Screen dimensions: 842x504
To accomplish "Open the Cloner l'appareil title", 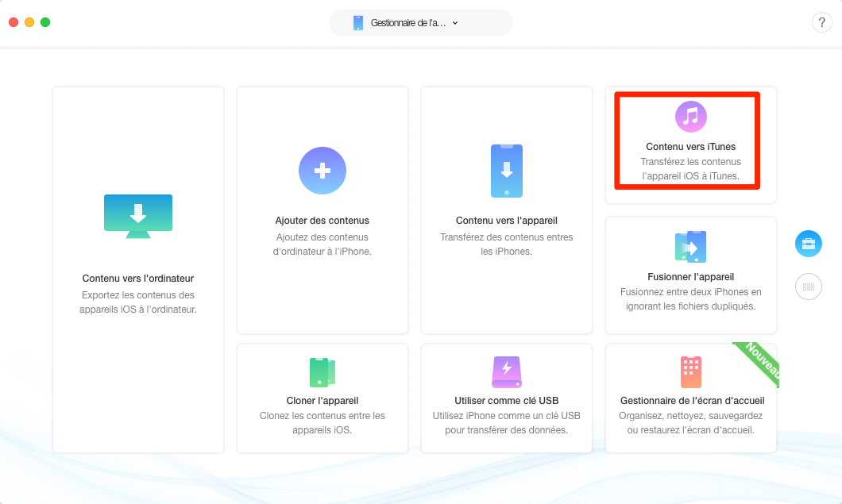I will tap(323, 400).
